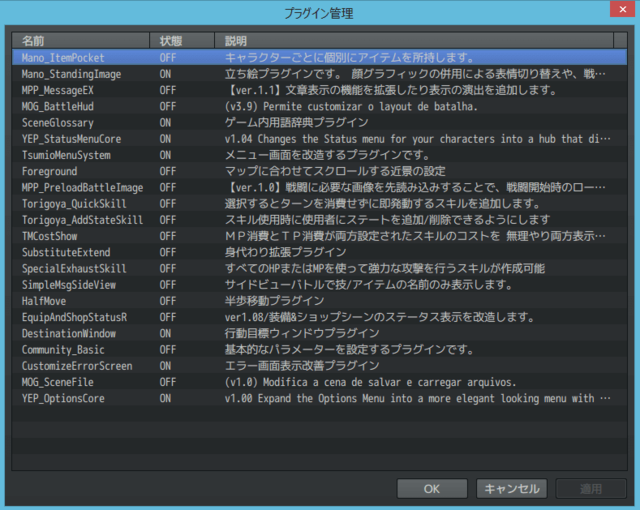
Task: Click OFF status of MOG_BattleHud
Action: tap(168, 106)
